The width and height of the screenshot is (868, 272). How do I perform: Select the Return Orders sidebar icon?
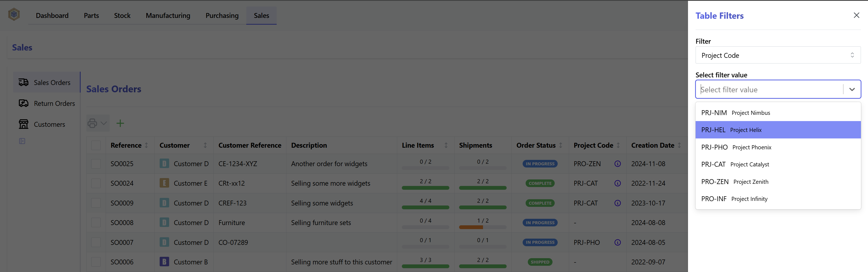tap(24, 103)
